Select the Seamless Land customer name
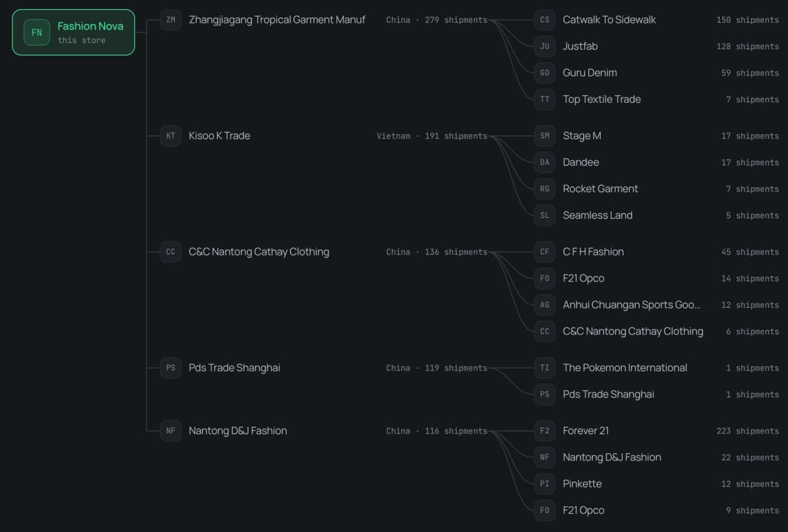 click(x=598, y=216)
